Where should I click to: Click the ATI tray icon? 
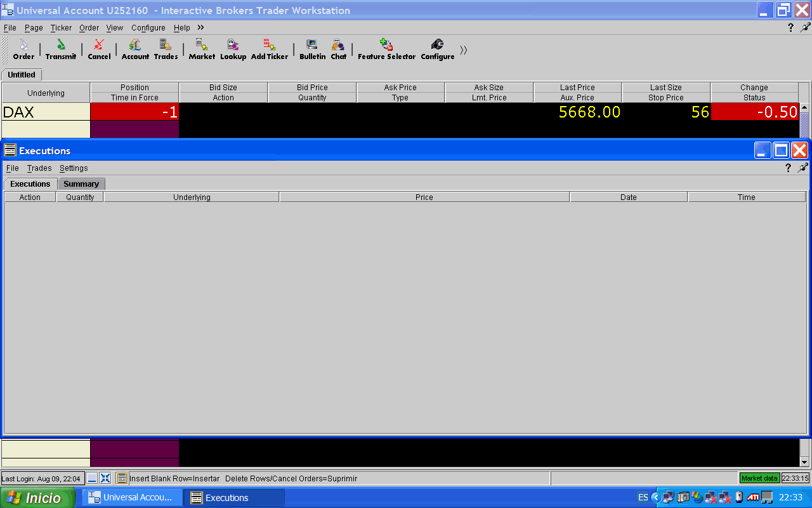(x=753, y=497)
